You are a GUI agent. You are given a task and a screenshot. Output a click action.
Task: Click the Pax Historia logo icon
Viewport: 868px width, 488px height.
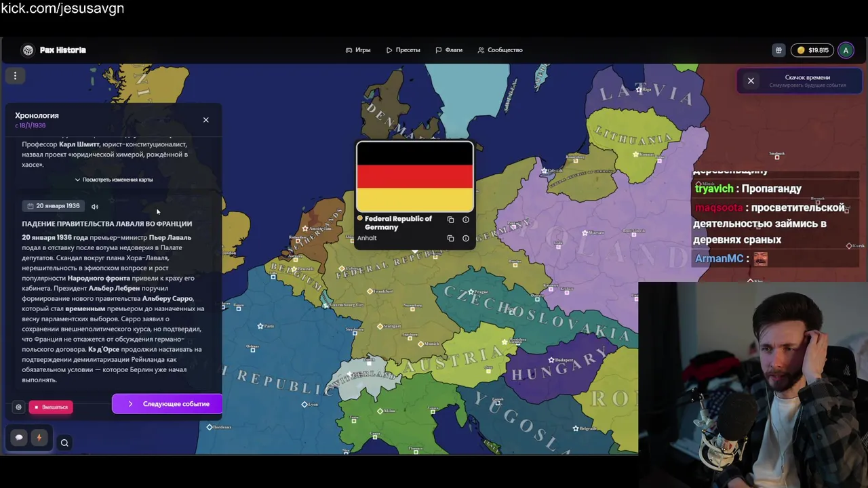coord(28,50)
